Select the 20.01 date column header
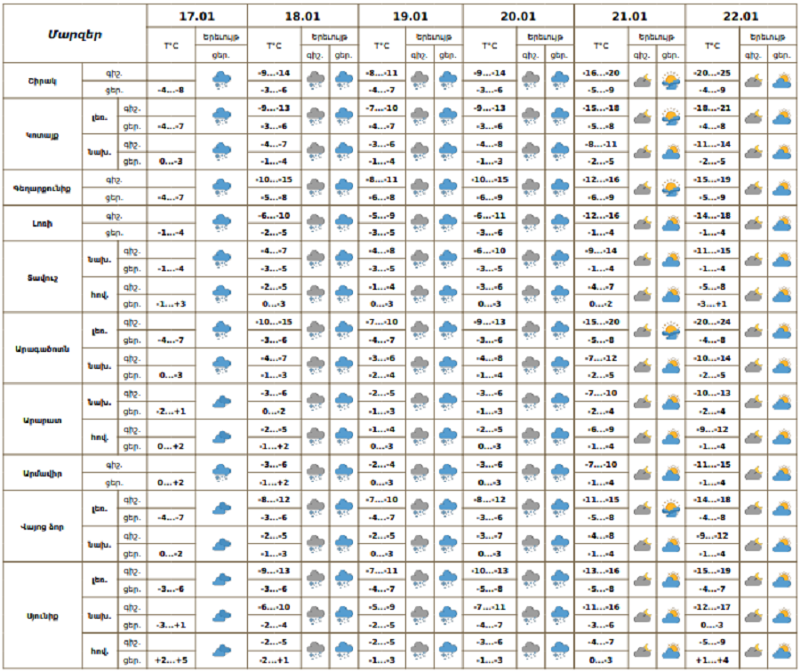 pyautogui.click(x=518, y=16)
